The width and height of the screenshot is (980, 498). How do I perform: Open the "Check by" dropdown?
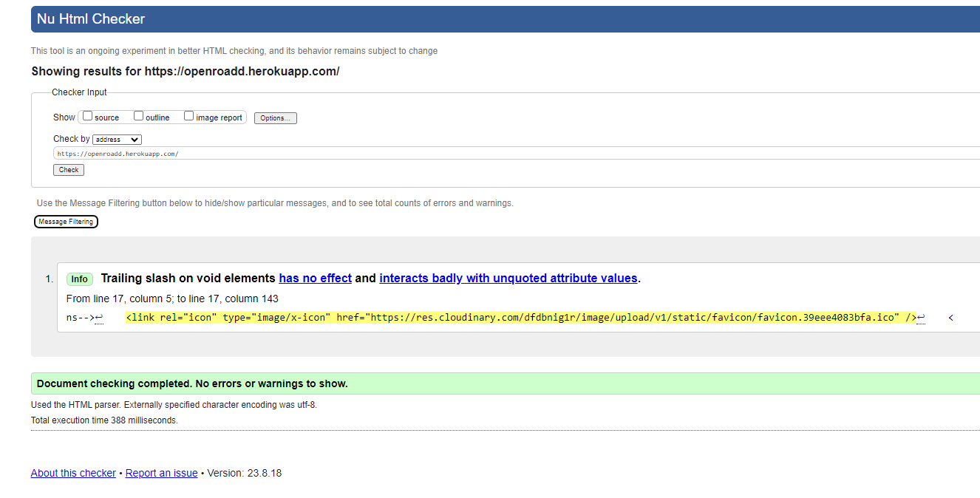coord(116,139)
